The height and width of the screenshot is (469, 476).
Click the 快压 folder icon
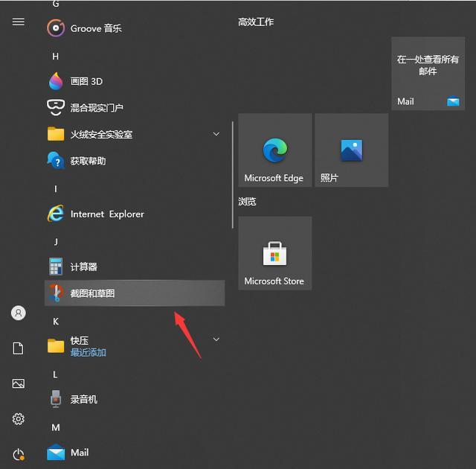(x=56, y=346)
